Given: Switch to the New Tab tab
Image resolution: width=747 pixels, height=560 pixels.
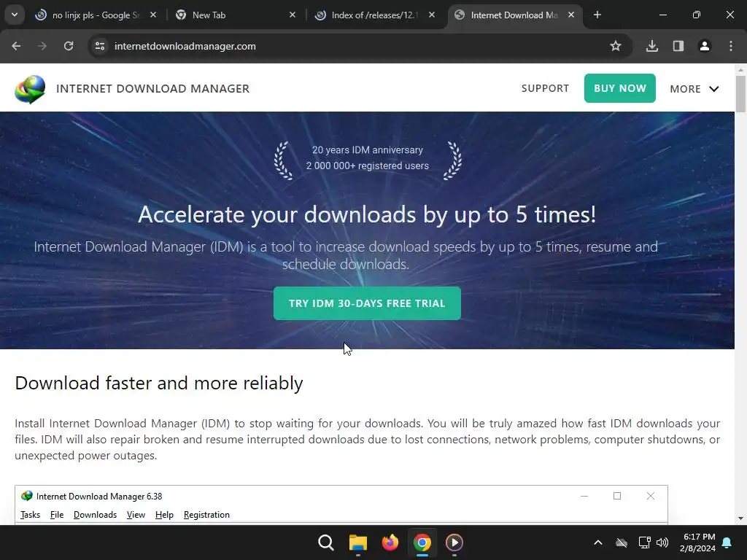Looking at the screenshot, I should [236, 15].
